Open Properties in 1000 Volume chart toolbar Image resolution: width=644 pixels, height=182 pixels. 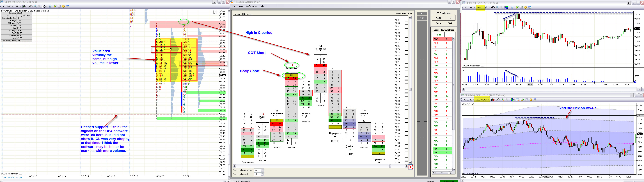(535, 100)
